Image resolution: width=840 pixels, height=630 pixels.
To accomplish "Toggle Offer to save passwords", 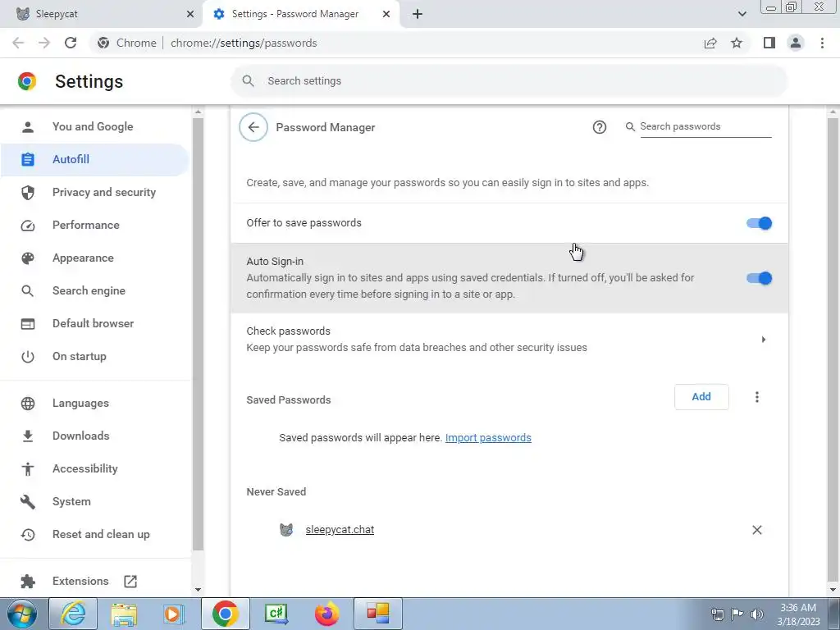I will (x=759, y=223).
